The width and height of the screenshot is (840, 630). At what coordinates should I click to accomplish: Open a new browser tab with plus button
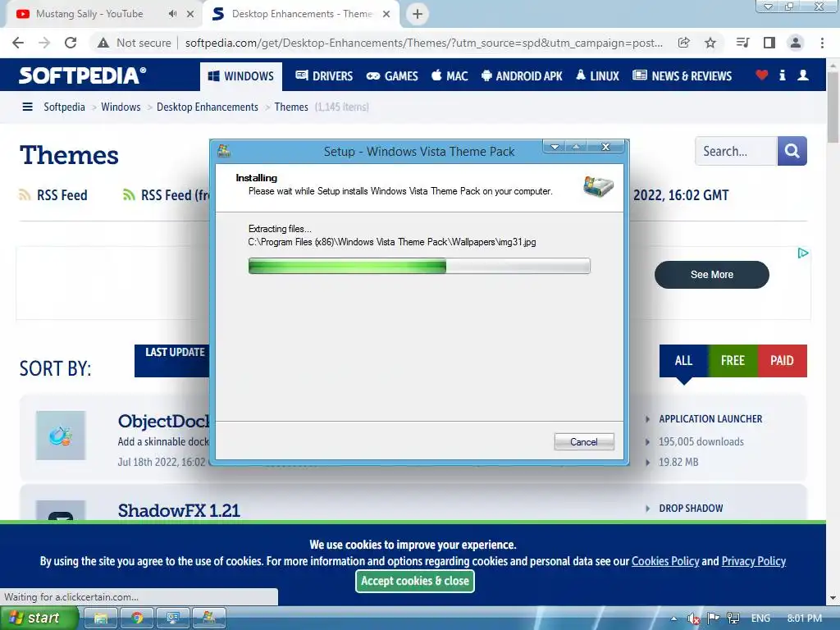(418, 14)
